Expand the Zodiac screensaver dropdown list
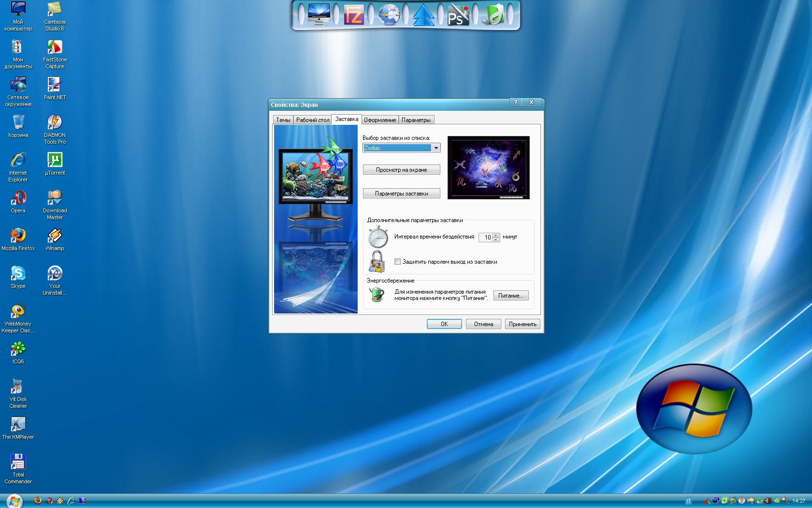 point(436,148)
